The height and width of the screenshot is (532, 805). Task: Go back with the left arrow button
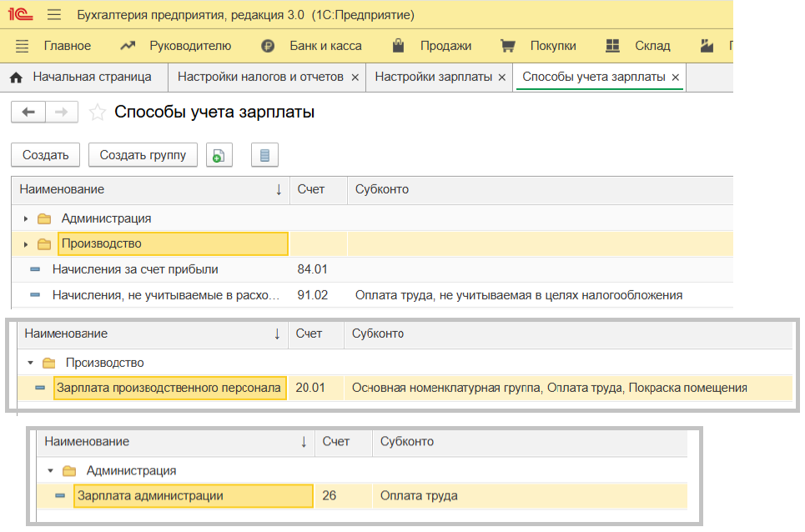[28, 112]
